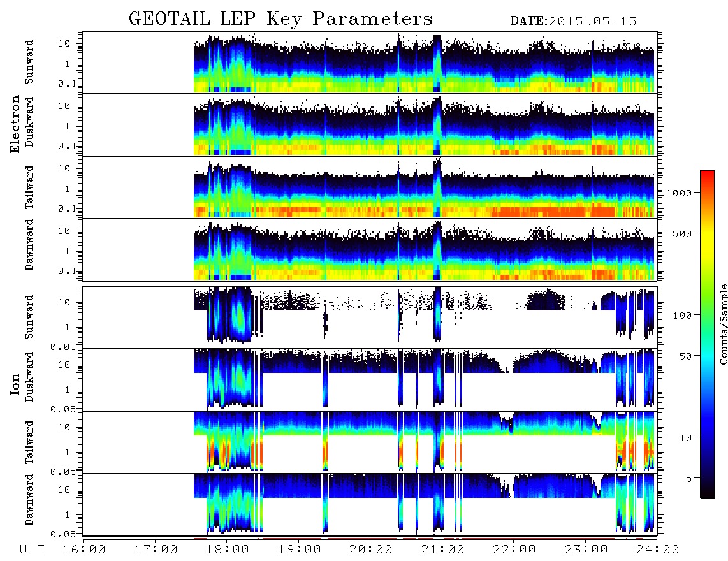Screen dimensions: 728x561
Task: Click the Electron Duskward spectrogram panel
Action: pos(370,124)
